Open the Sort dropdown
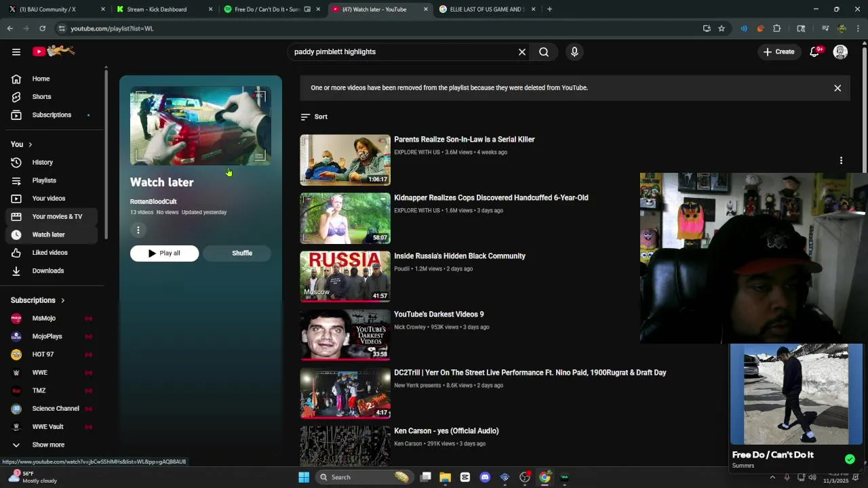This screenshot has height=488, width=868. point(314,117)
